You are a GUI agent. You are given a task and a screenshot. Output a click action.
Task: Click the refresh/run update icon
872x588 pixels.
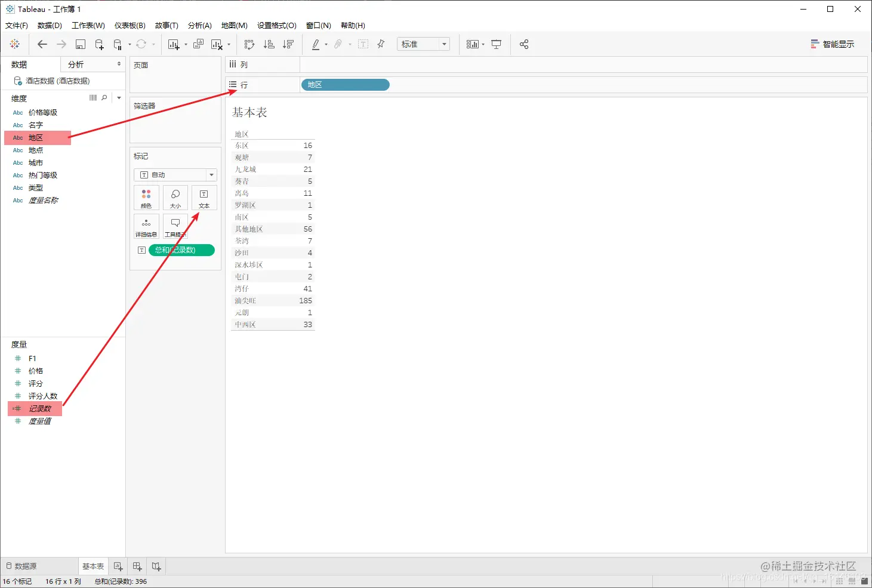tap(141, 44)
